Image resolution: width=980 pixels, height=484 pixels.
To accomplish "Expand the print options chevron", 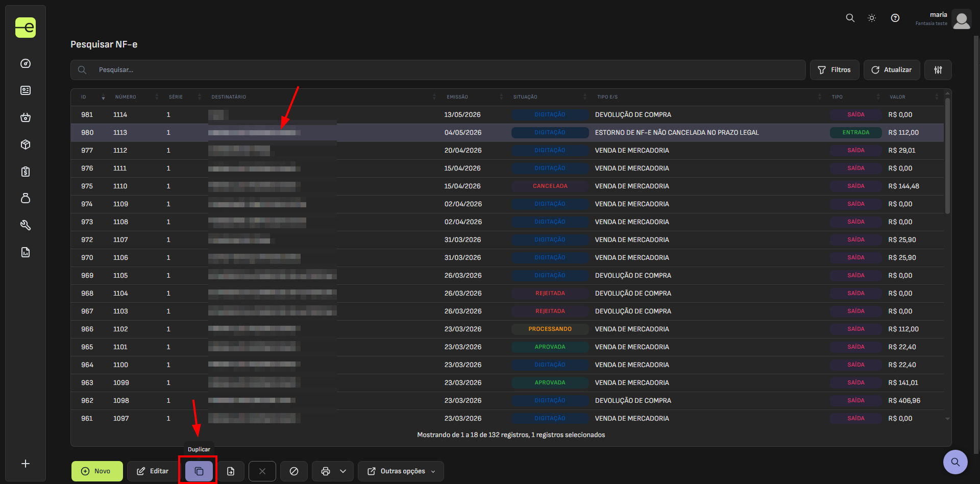I will pyautogui.click(x=343, y=471).
